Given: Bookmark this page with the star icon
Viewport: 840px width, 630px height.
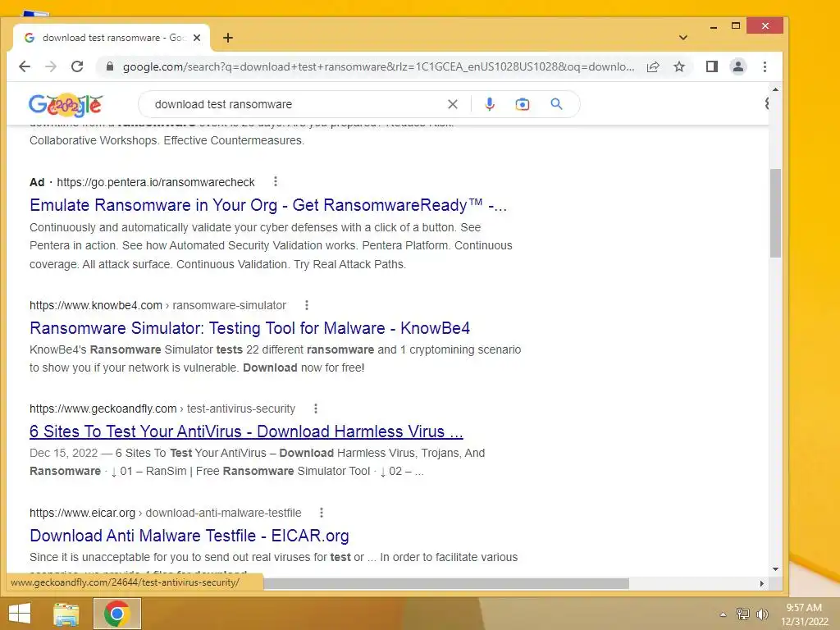Looking at the screenshot, I should coord(679,67).
